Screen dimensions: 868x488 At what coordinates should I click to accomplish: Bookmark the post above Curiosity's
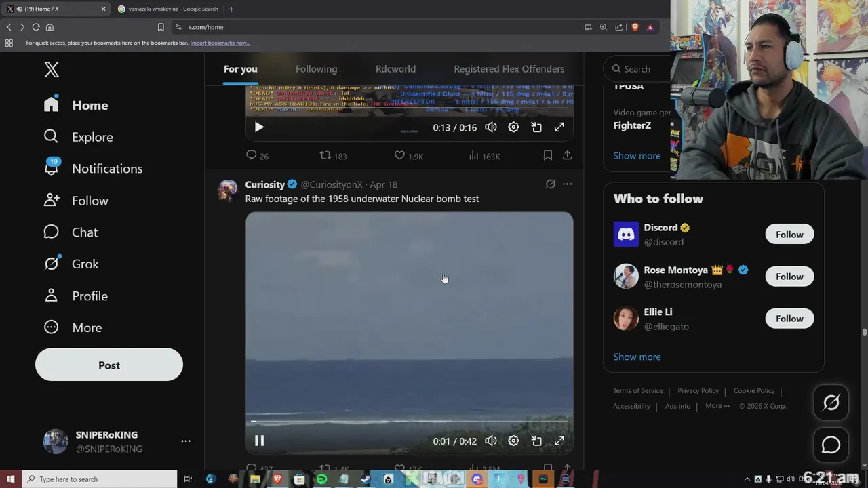click(x=548, y=156)
